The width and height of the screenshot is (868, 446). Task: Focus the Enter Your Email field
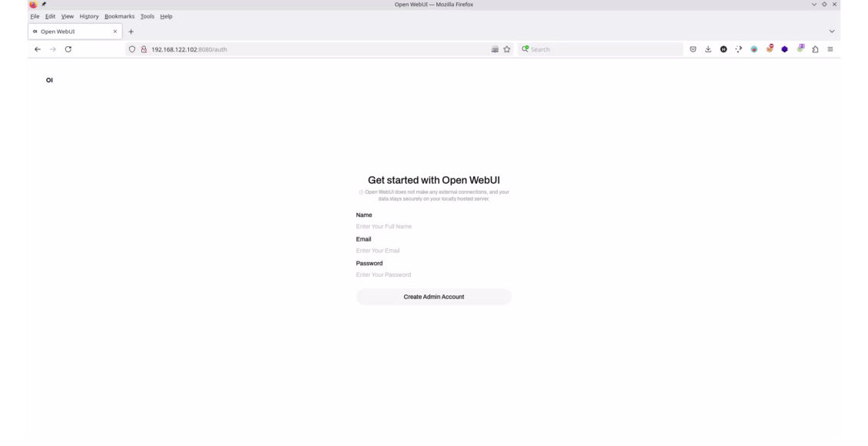433,251
